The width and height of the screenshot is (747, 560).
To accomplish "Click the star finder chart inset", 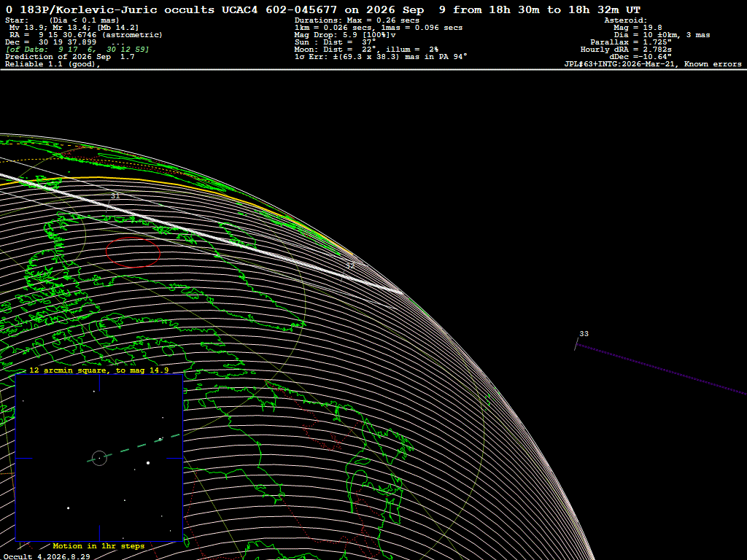I will tap(99, 458).
